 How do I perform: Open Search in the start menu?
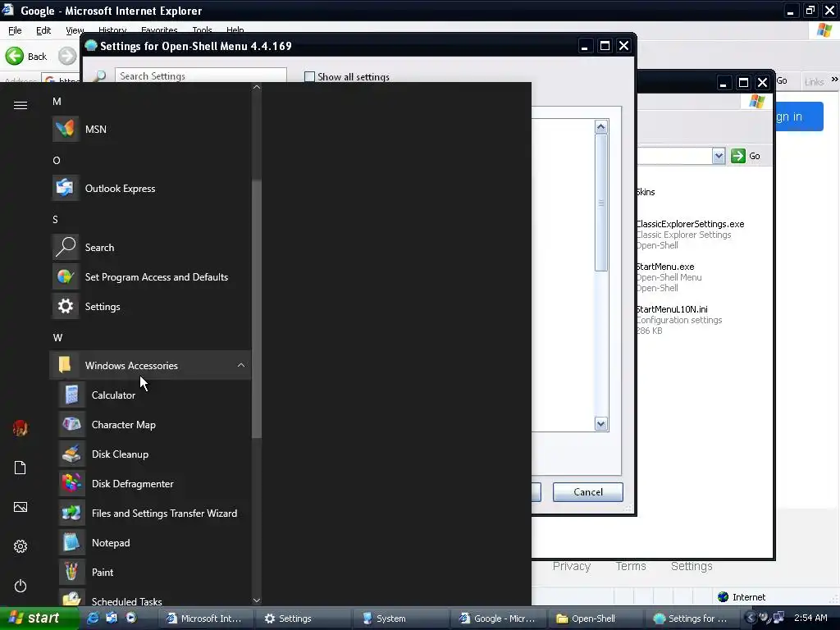(150, 248)
